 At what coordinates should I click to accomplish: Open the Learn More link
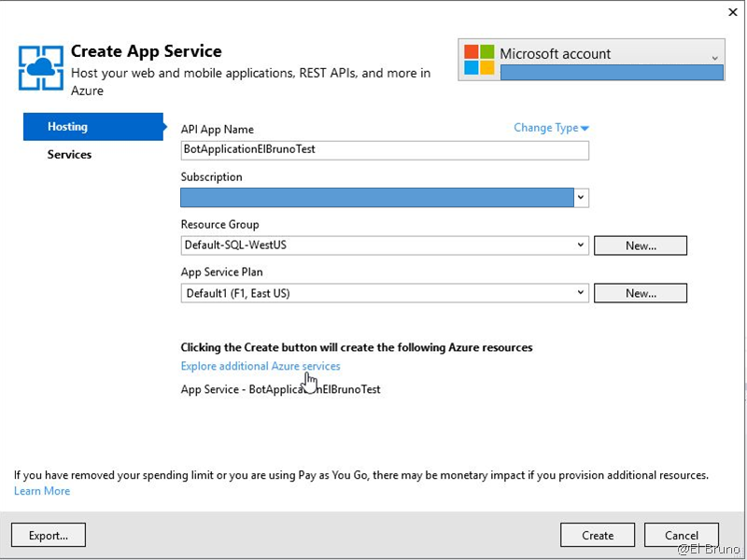(42, 491)
